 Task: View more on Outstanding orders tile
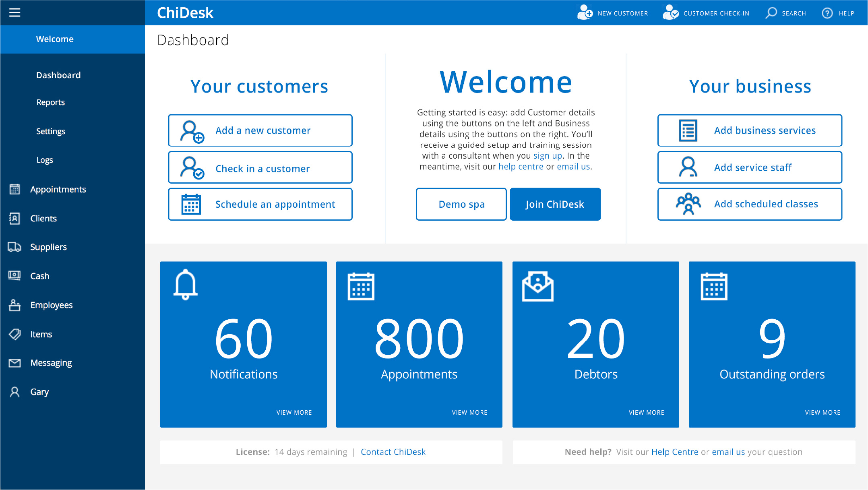click(x=823, y=413)
